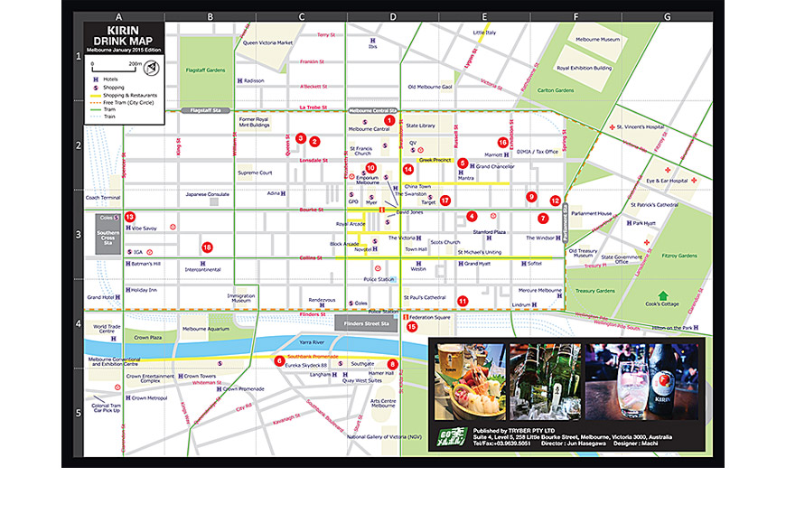Select red marker number 2 on Lonsdale block

click(314, 141)
